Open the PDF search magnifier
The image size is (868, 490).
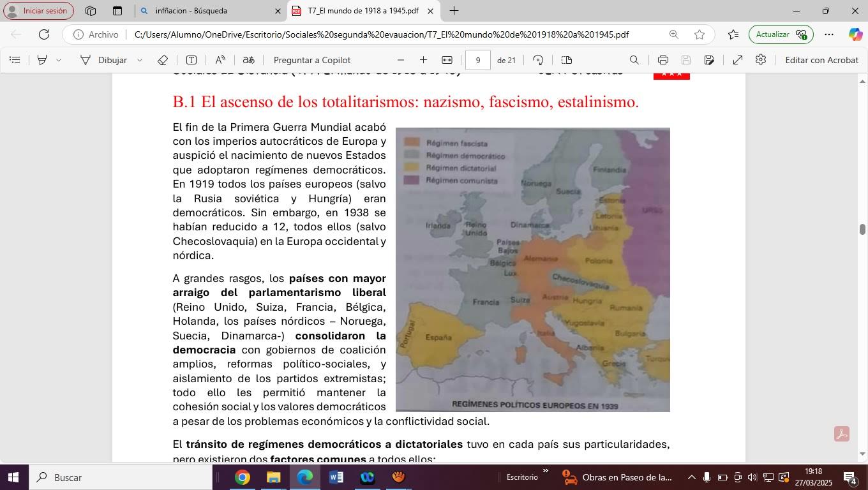(634, 60)
